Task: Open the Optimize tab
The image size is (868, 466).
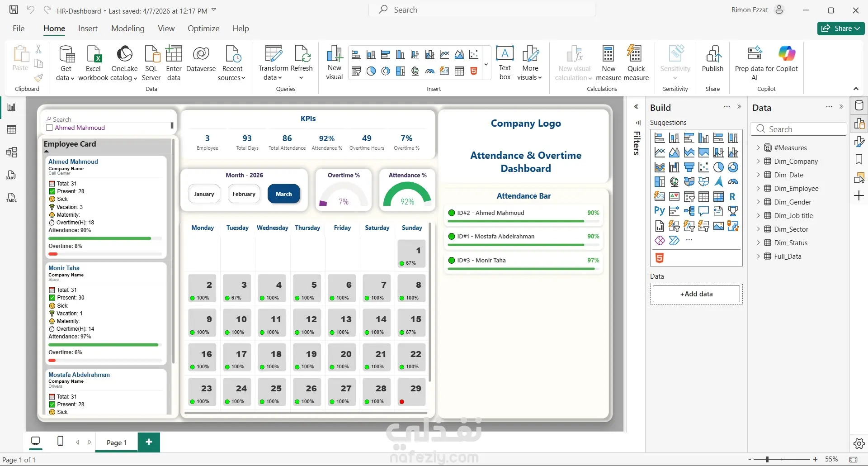Action: pyautogui.click(x=203, y=29)
